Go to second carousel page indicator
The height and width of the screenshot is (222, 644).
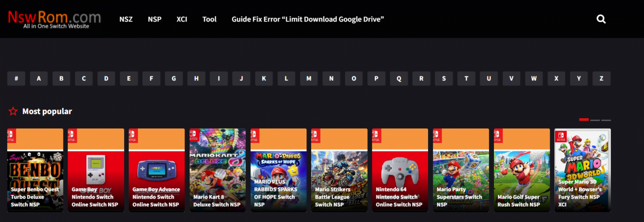(x=595, y=120)
